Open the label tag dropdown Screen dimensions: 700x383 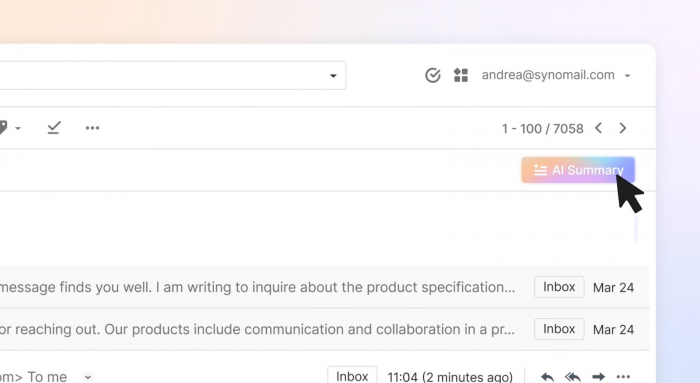pos(10,128)
